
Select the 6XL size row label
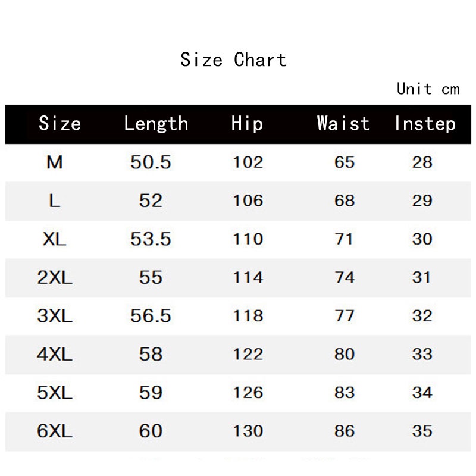point(55,431)
